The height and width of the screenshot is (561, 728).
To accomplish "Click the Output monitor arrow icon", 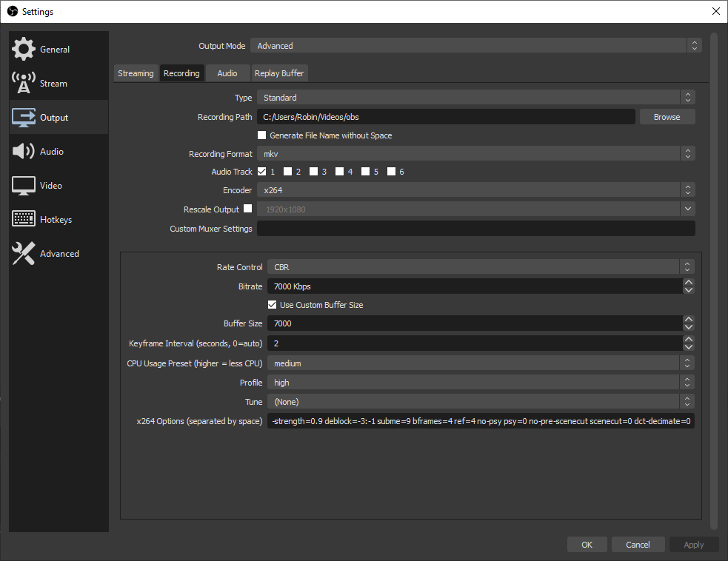I will (23, 118).
